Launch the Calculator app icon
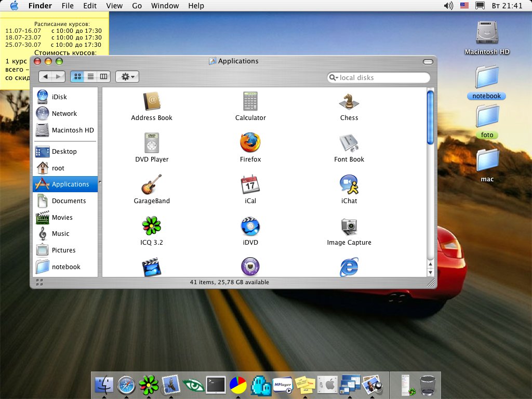This screenshot has height=399, width=532. coord(250,101)
